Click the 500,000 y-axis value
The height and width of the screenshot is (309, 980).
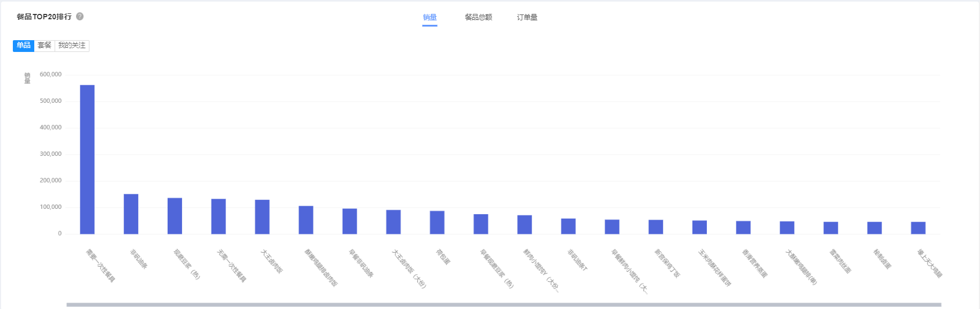[x=51, y=101]
